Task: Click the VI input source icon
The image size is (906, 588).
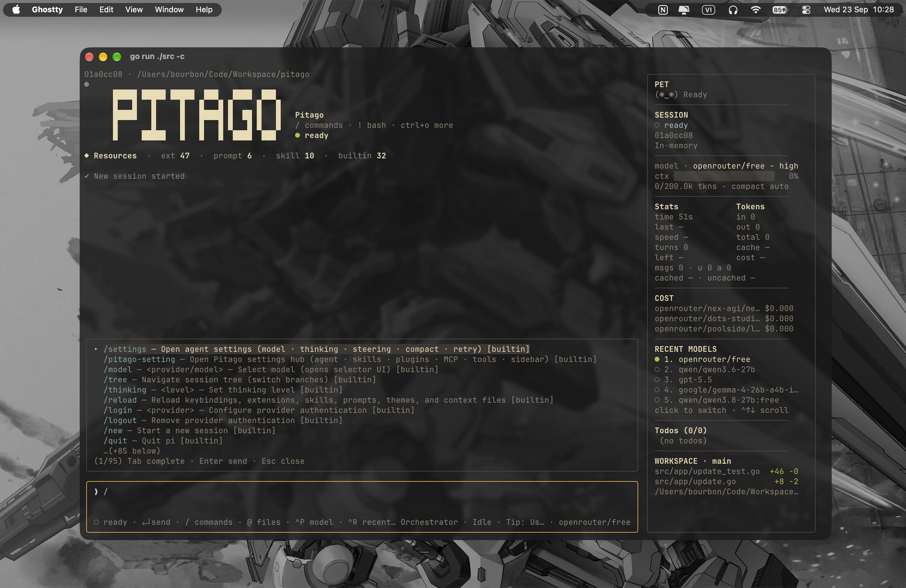Action: [708, 10]
